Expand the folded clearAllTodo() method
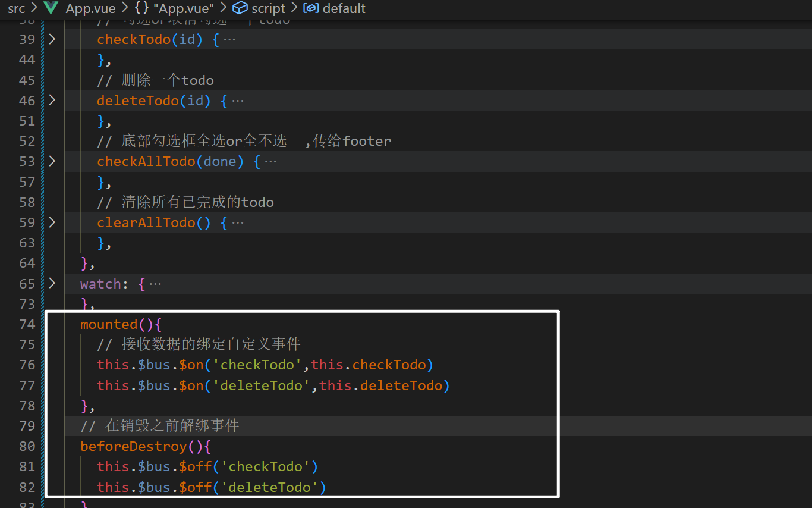812x508 pixels. (x=52, y=222)
